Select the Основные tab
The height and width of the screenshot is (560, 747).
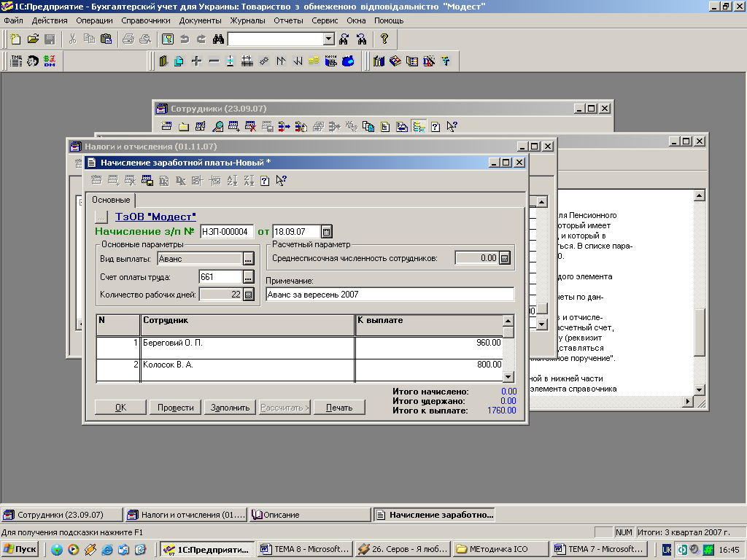pyautogui.click(x=111, y=200)
